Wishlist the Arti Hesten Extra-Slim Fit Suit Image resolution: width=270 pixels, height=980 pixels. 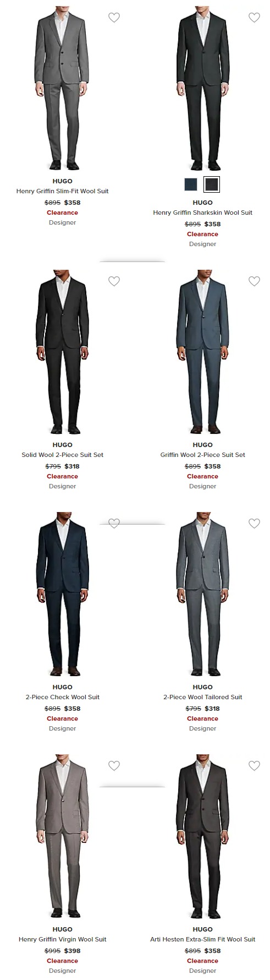coord(254,766)
